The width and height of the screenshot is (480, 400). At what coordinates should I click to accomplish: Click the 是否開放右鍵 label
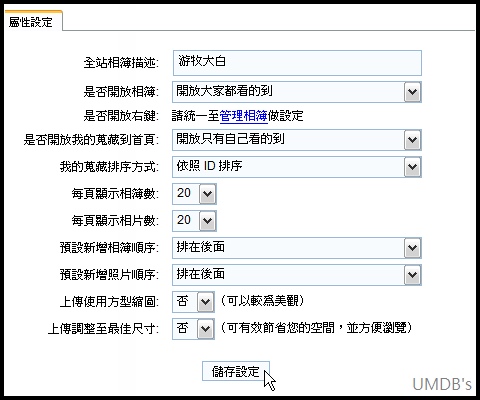point(121,116)
